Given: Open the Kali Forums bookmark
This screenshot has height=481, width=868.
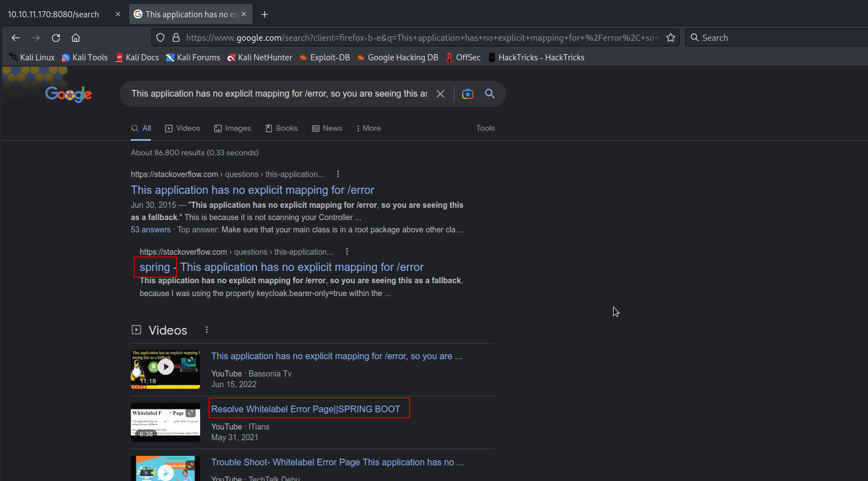Looking at the screenshot, I should tap(193, 58).
